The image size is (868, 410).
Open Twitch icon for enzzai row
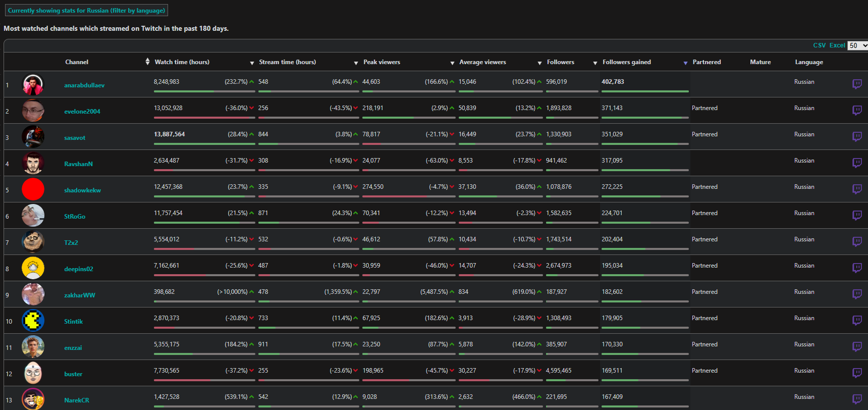(857, 346)
